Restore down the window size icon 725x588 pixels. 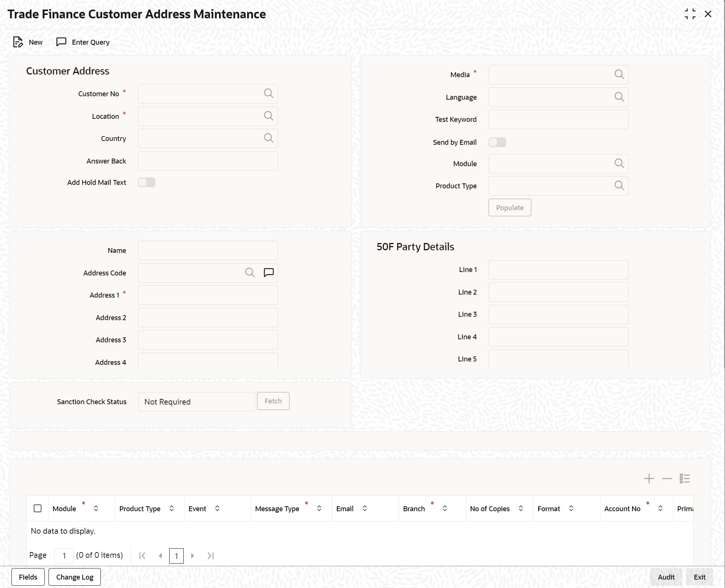pos(690,14)
